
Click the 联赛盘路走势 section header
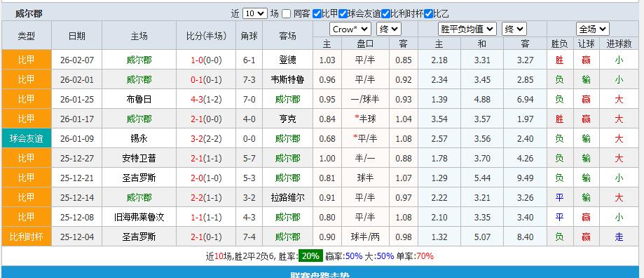(x=320, y=274)
